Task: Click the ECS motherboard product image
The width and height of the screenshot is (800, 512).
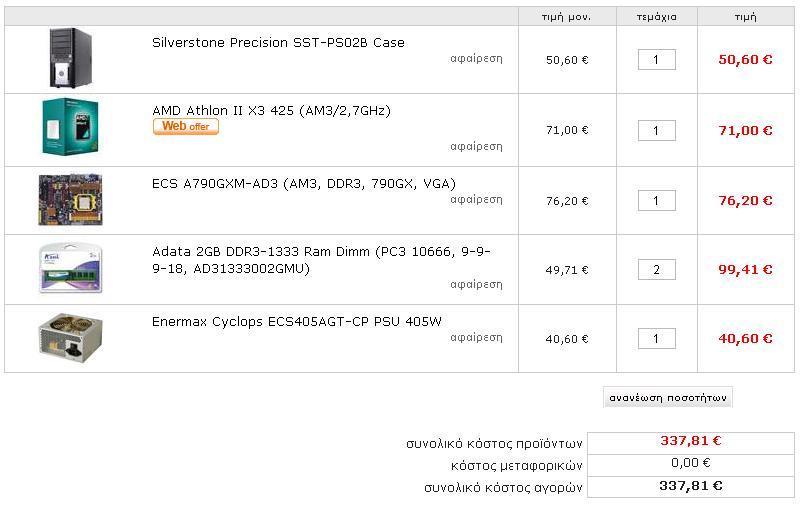Action: (70, 199)
